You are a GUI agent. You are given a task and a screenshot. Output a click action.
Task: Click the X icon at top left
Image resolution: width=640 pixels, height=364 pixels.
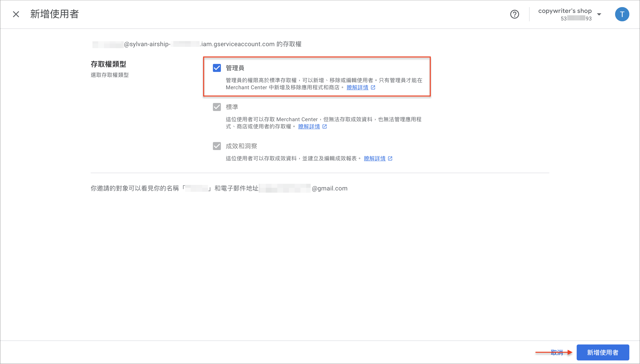(x=16, y=14)
